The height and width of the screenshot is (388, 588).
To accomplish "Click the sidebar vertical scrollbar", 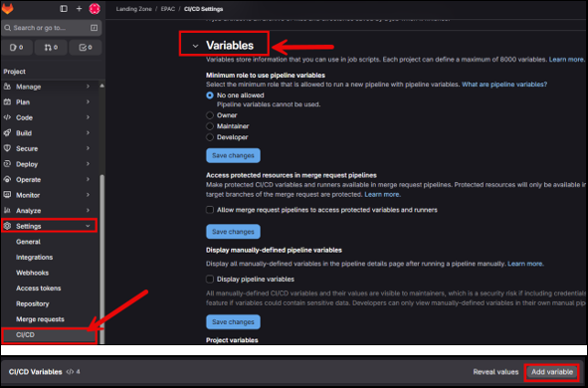I will coord(101,259).
